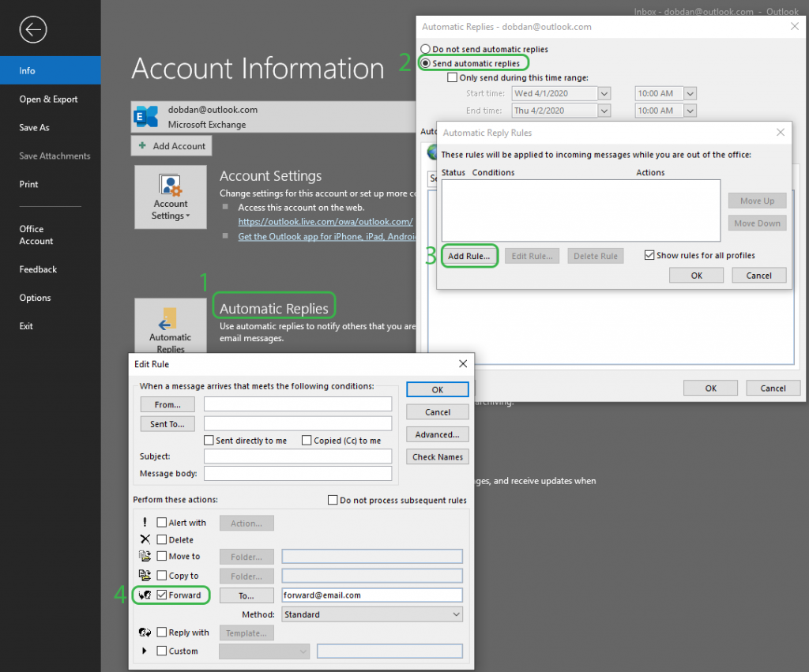Click the Delete X icon in actions
This screenshot has width=809, height=672.
click(145, 539)
